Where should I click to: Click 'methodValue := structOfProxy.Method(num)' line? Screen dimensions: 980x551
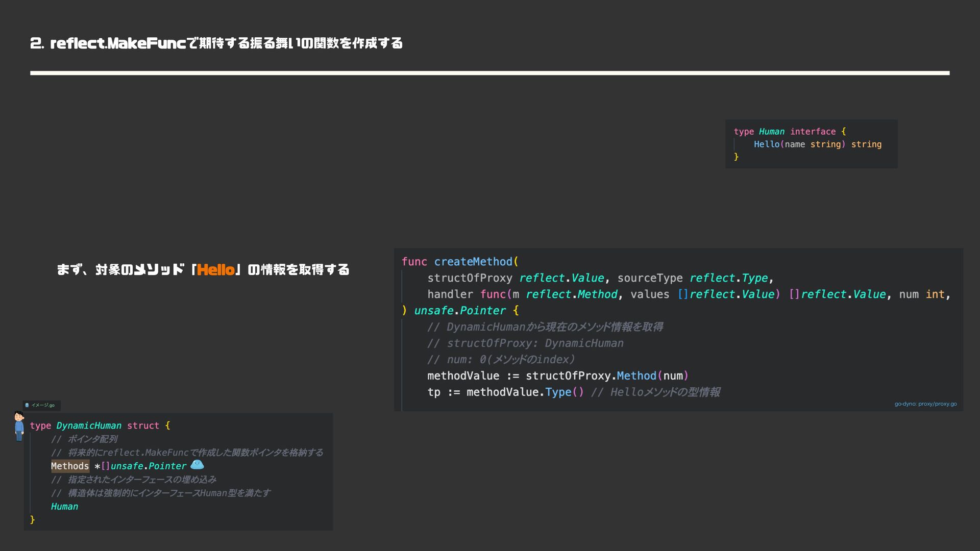pos(558,376)
